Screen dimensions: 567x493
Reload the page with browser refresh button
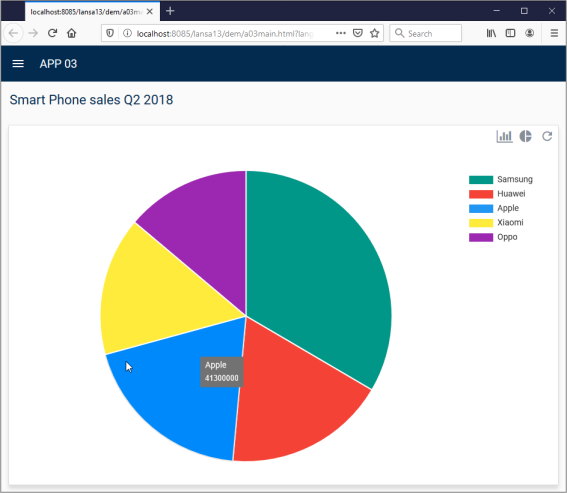click(52, 33)
